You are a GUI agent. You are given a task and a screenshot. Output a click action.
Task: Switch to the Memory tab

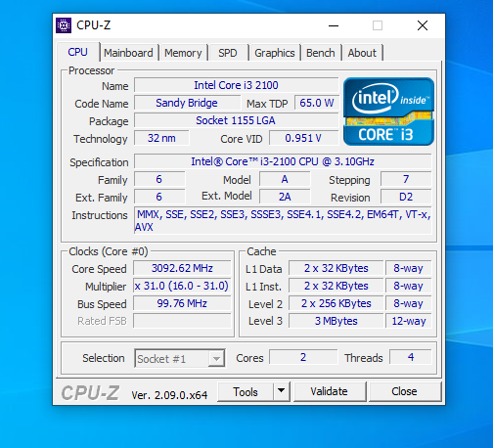pos(183,53)
